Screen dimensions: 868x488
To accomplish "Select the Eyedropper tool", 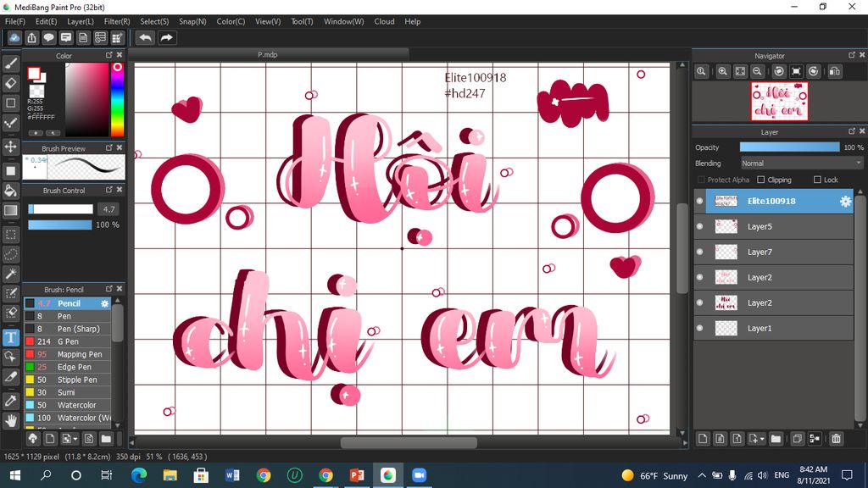I will pos(10,401).
